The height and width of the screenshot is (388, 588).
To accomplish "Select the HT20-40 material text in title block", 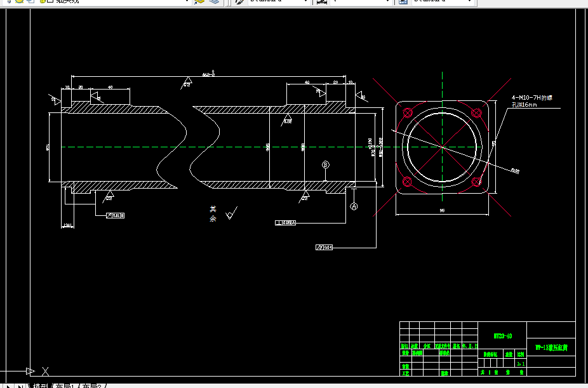I will (502, 336).
